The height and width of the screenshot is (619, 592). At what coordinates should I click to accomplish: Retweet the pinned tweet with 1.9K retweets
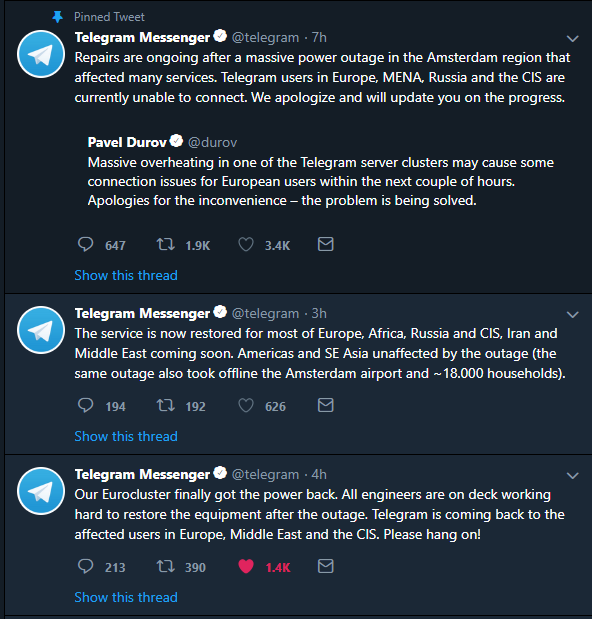click(165, 245)
